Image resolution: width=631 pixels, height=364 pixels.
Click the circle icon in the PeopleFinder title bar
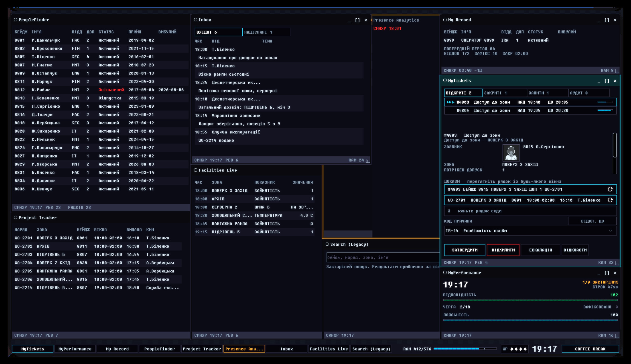16,20
